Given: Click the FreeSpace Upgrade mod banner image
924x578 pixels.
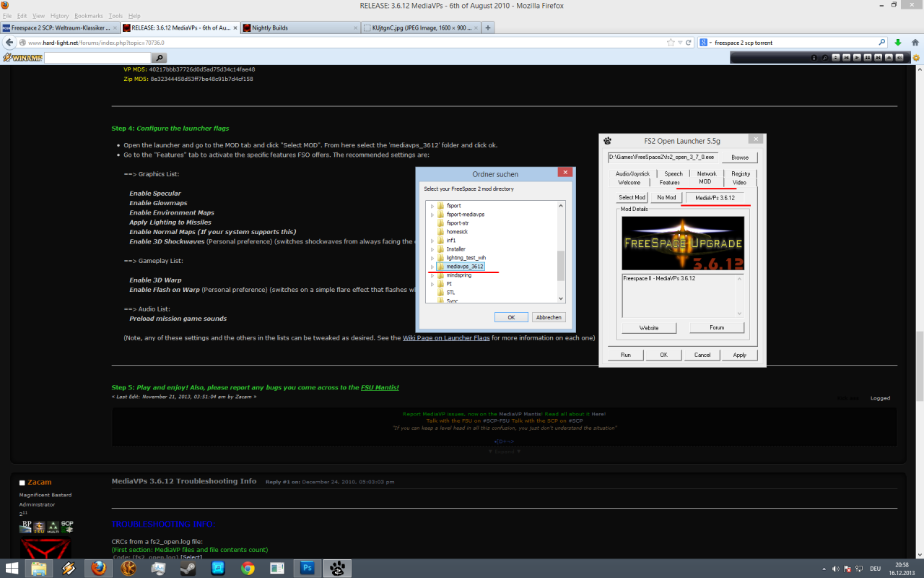Looking at the screenshot, I should (682, 243).
